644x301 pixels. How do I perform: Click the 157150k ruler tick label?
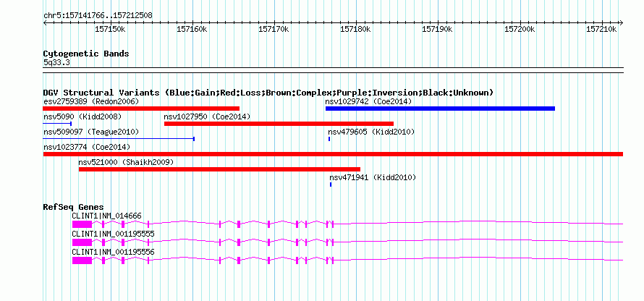tap(111, 29)
